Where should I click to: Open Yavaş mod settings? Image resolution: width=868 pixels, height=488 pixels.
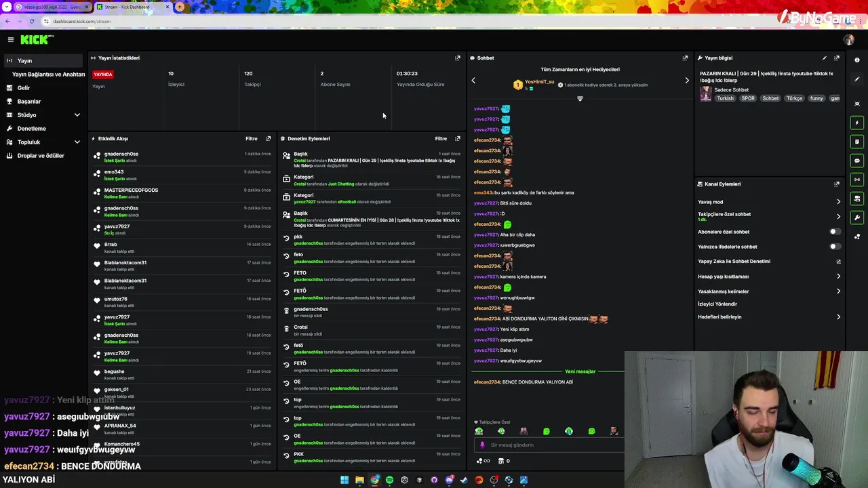[769, 202]
